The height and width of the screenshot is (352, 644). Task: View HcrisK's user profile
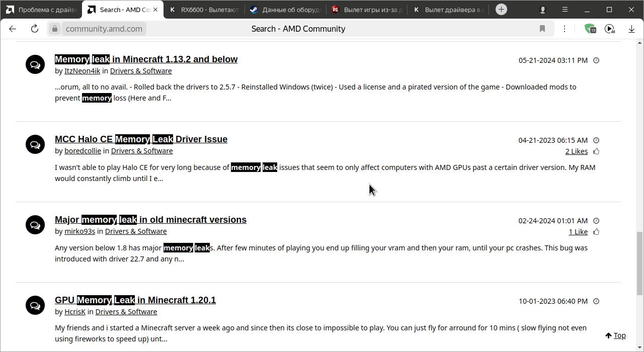[75, 312]
